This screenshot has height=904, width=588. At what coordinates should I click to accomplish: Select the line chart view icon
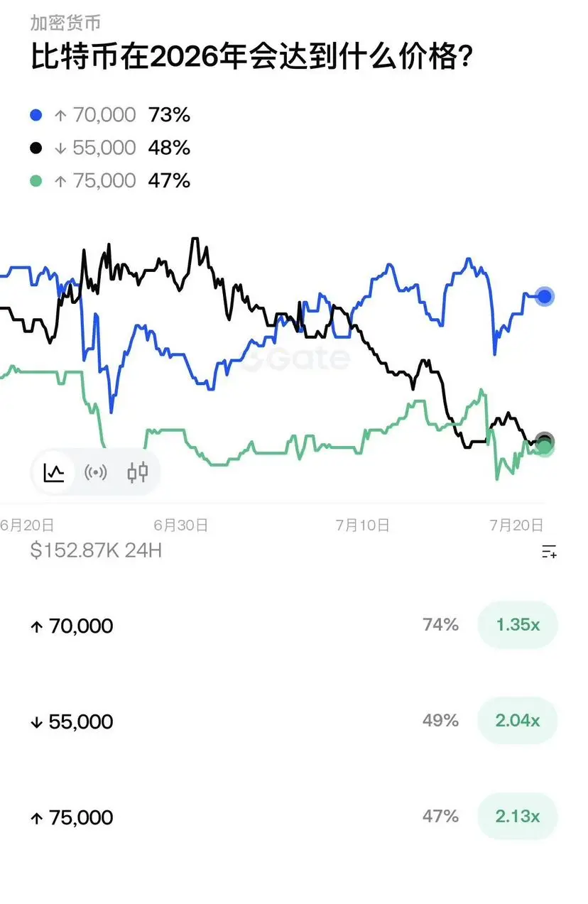pos(55,472)
